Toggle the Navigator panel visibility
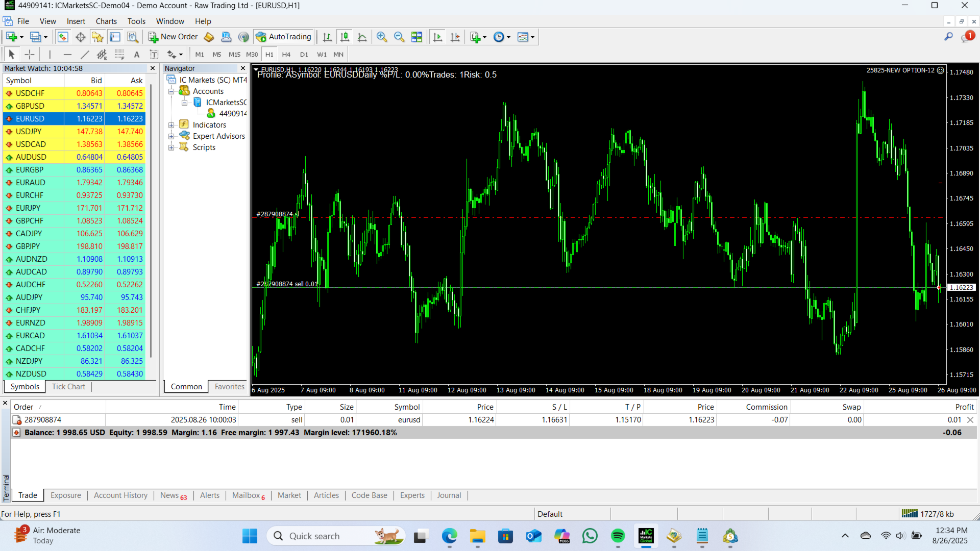980x551 pixels. click(97, 37)
